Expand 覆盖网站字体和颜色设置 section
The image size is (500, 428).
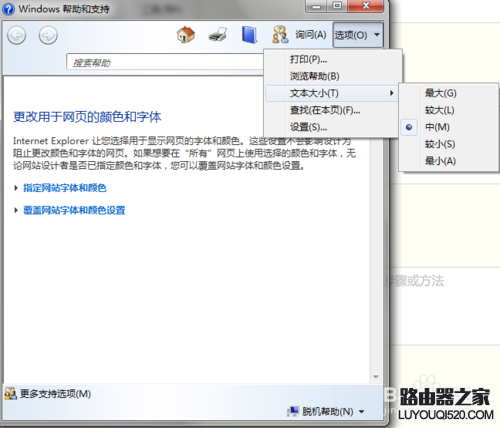click(74, 210)
